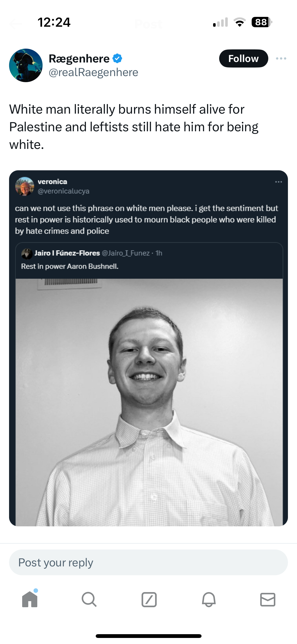Viewport: 297px width, 644px height.
Task: Tap the Rægenhere display name
Action: tap(79, 58)
